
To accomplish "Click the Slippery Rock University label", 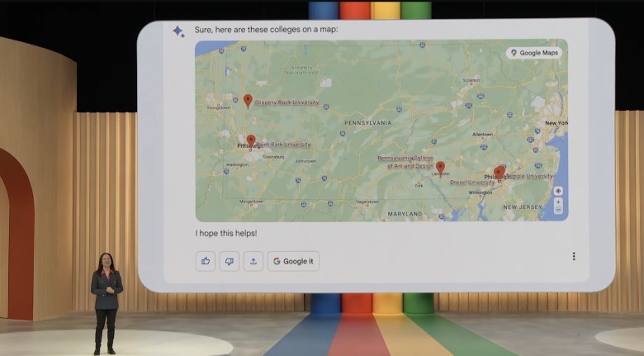I will [286, 102].
